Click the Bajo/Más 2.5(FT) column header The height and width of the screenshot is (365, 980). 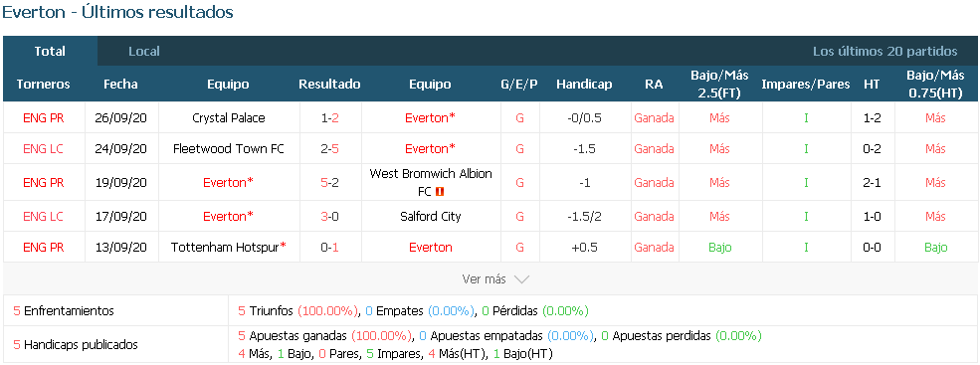click(719, 84)
